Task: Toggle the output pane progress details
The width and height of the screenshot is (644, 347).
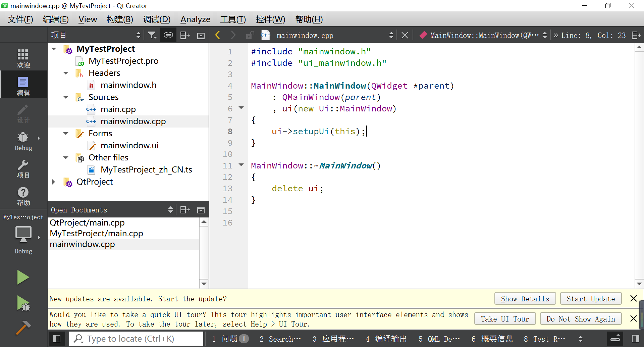Action: point(615,338)
